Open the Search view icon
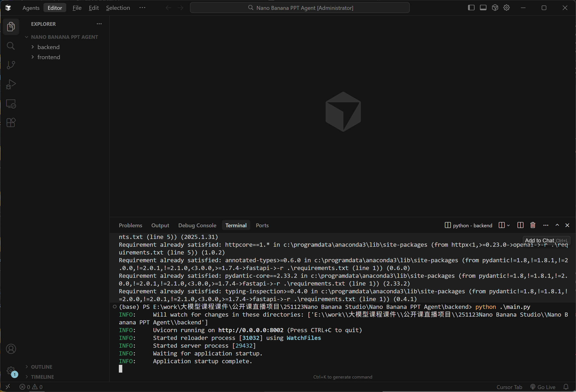576x392 pixels. pyautogui.click(x=11, y=46)
